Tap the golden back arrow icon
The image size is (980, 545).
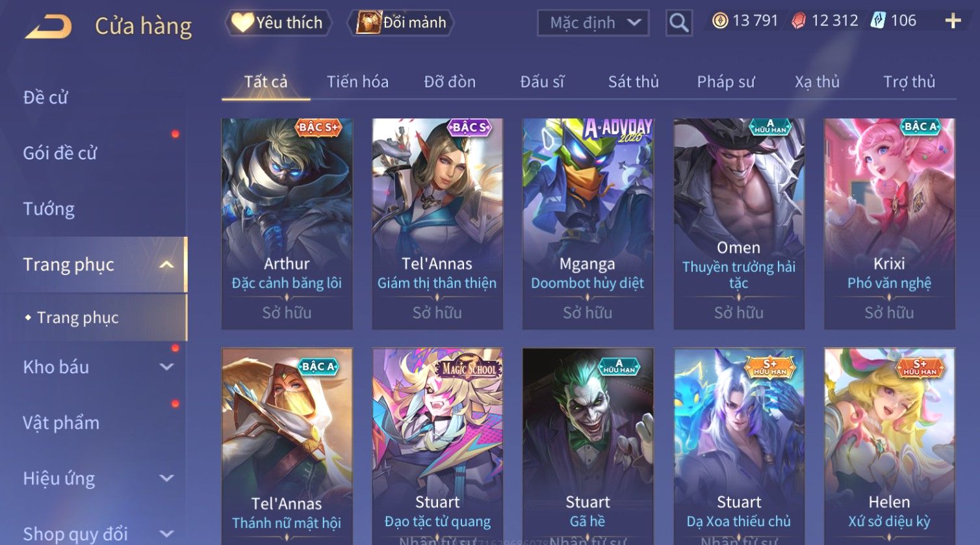(x=48, y=27)
